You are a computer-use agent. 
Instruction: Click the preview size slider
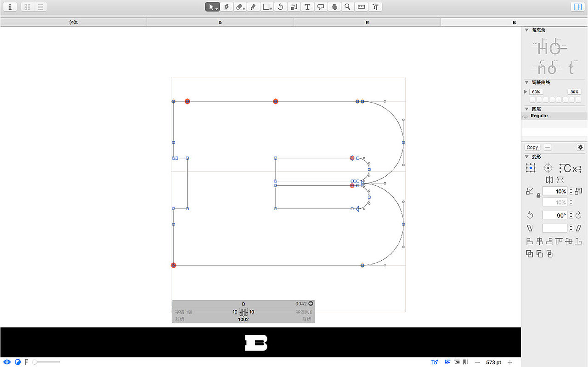coord(46,362)
